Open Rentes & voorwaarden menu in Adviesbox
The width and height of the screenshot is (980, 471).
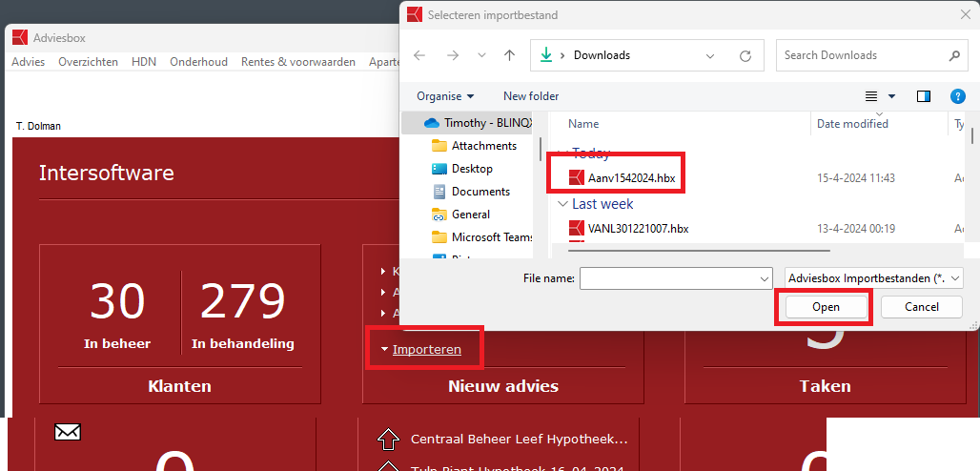[x=298, y=62]
